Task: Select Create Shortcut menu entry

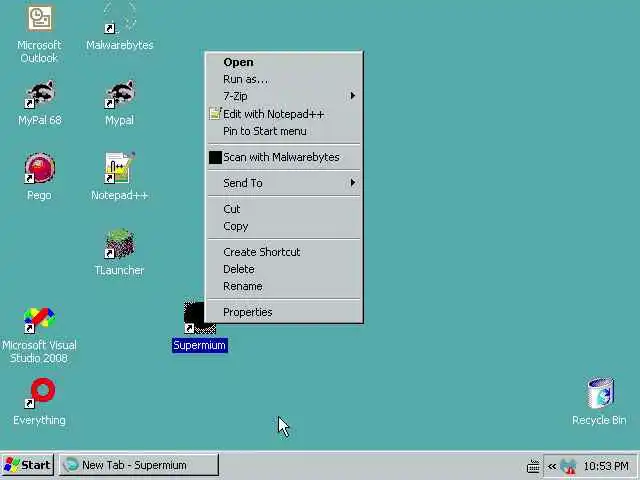Action: click(284, 252)
